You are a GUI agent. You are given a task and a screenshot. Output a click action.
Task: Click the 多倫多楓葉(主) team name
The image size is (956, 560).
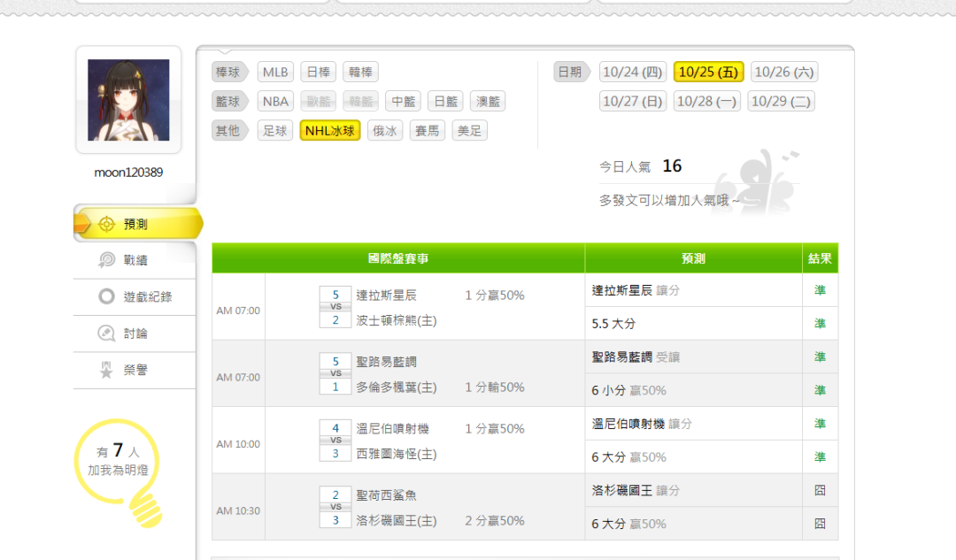397,387
